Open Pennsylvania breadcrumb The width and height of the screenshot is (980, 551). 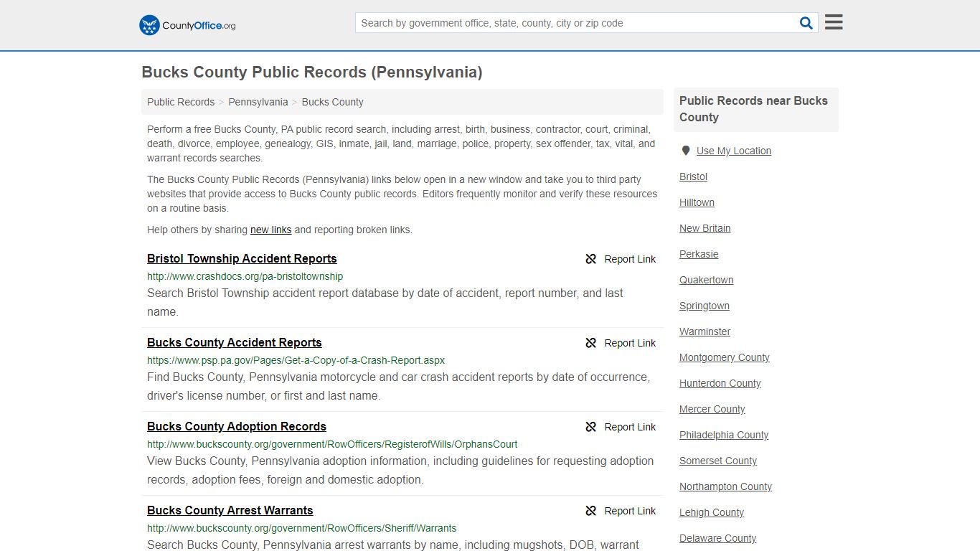(x=258, y=102)
